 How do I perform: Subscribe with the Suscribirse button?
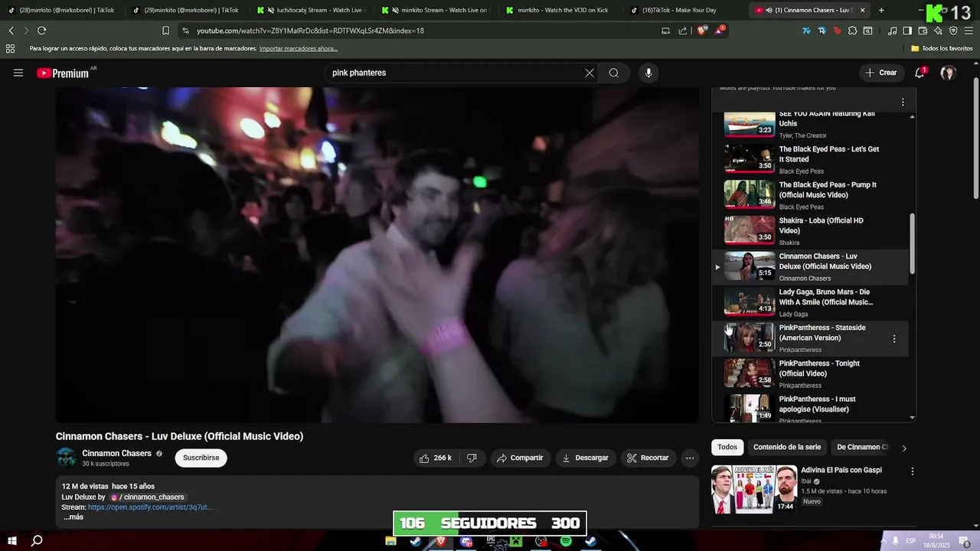tap(201, 458)
